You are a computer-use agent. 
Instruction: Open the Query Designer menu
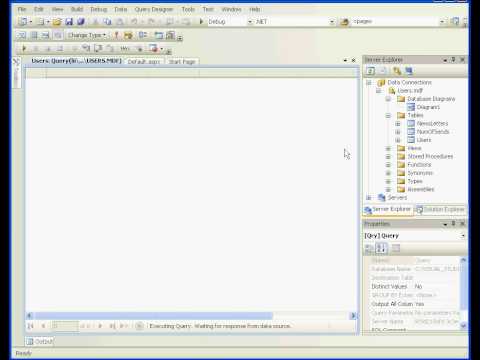point(154,9)
